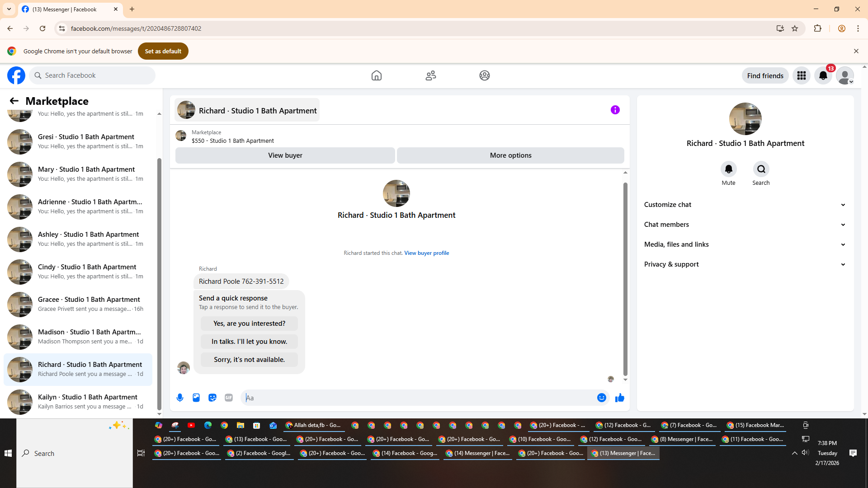Open the sticker picker icon
Screen dimensions: 868x488
tap(212, 398)
